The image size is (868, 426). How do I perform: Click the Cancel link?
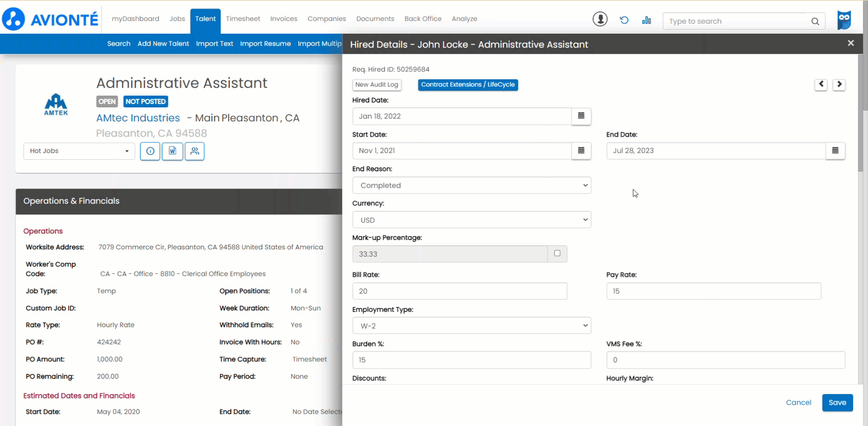798,403
